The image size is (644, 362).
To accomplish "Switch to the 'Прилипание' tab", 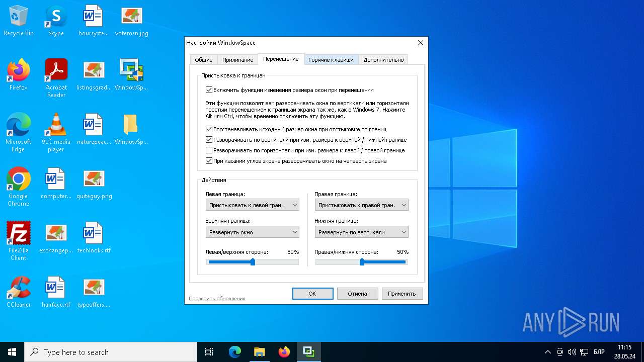I will pyautogui.click(x=238, y=60).
